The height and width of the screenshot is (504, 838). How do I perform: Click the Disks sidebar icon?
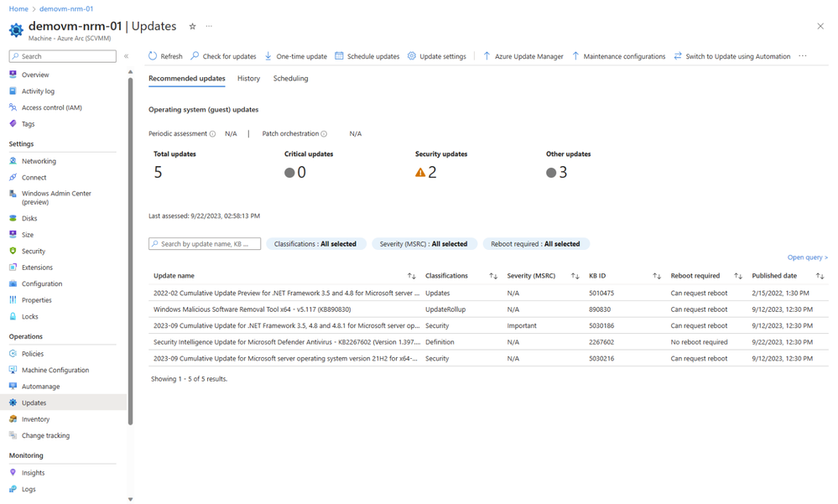click(x=13, y=218)
